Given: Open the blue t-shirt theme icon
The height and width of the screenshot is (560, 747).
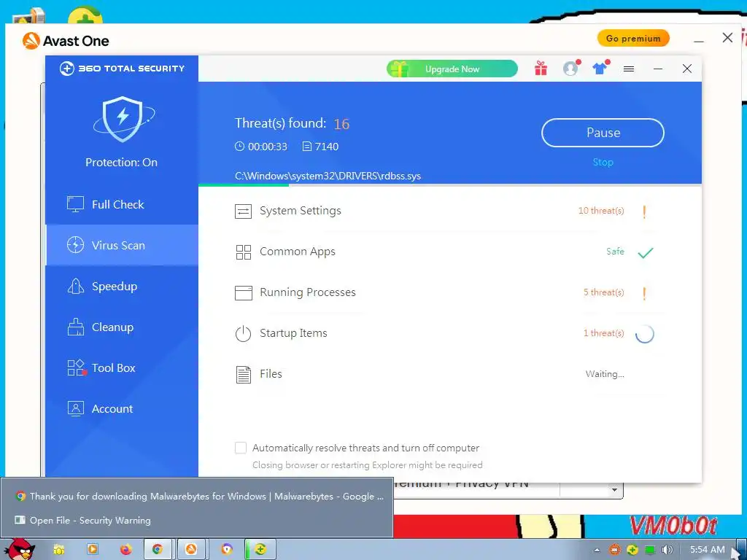Looking at the screenshot, I should 600,69.
